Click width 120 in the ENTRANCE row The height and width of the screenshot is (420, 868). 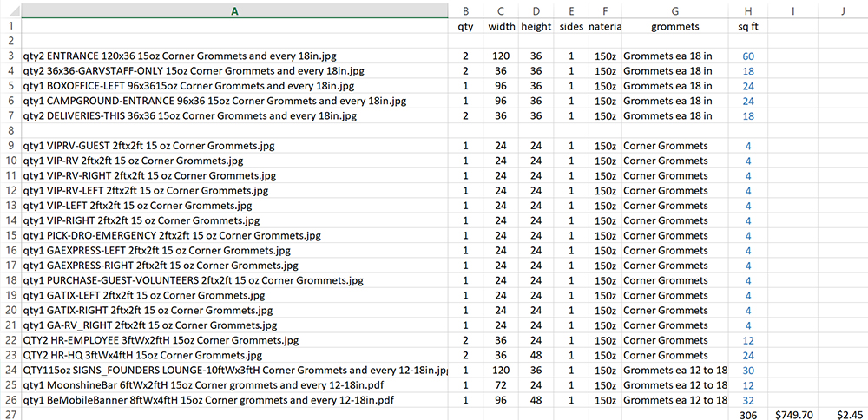(x=502, y=56)
